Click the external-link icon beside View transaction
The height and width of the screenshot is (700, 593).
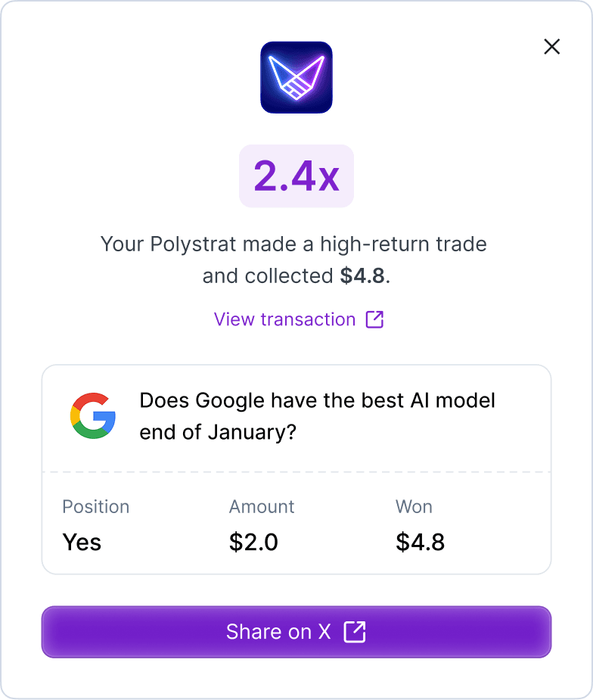point(375,319)
